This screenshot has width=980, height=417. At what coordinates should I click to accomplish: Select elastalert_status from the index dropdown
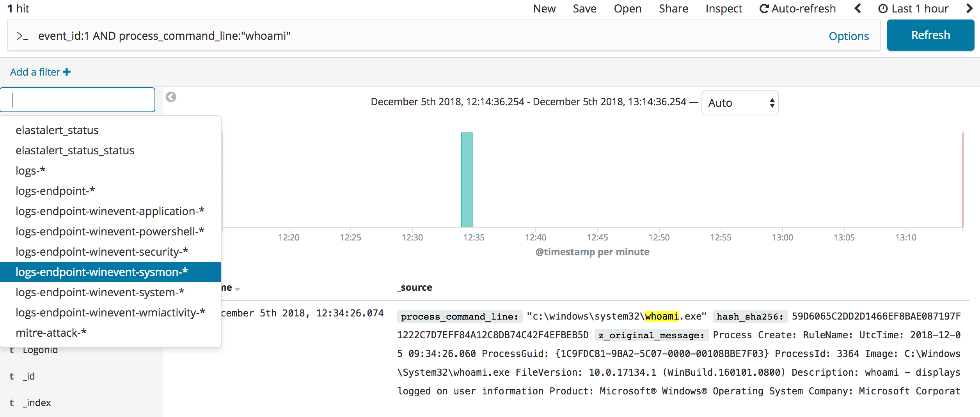[57, 130]
